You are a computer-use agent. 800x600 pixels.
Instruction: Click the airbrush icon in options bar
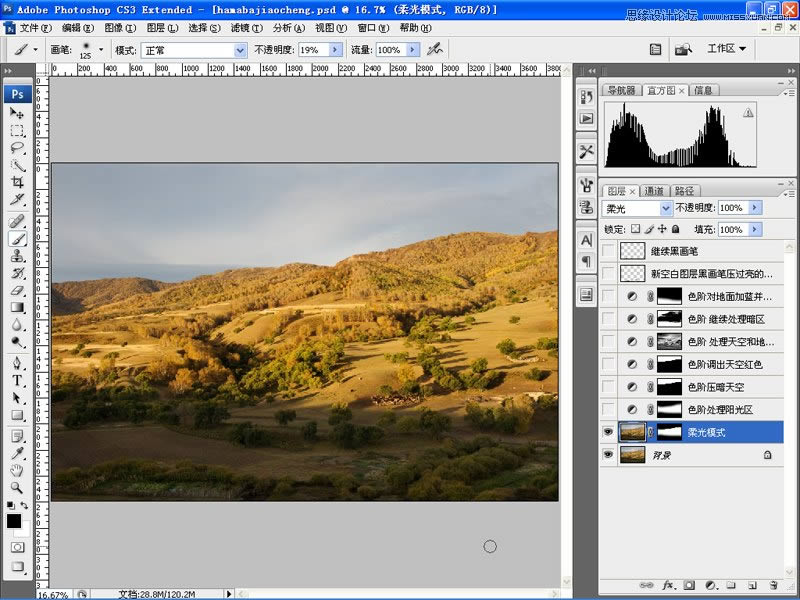[434, 49]
